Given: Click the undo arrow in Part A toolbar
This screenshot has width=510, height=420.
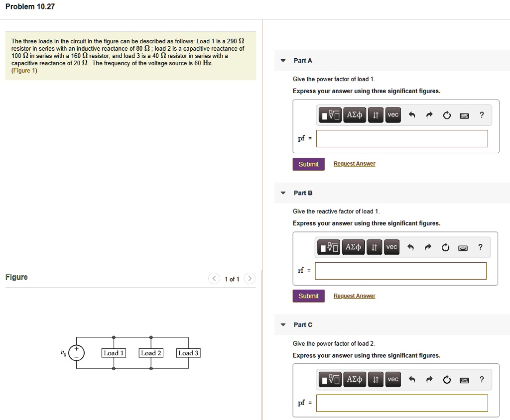Looking at the screenshot, I should [412, 114].
